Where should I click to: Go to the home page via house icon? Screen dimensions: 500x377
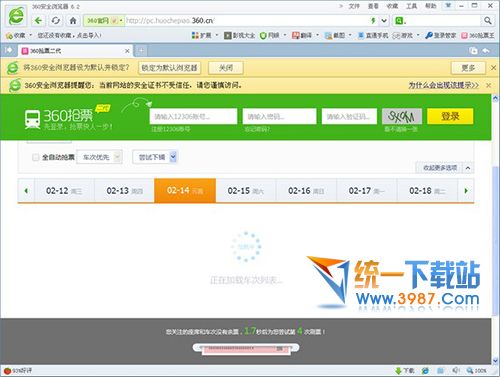(73, 21)
